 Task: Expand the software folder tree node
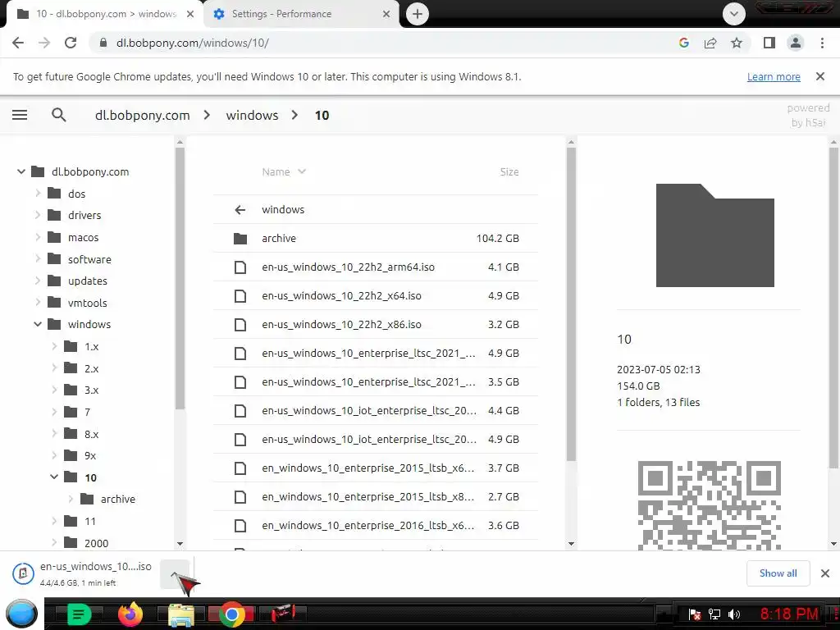pyautogui.click(x=38, y=259)
